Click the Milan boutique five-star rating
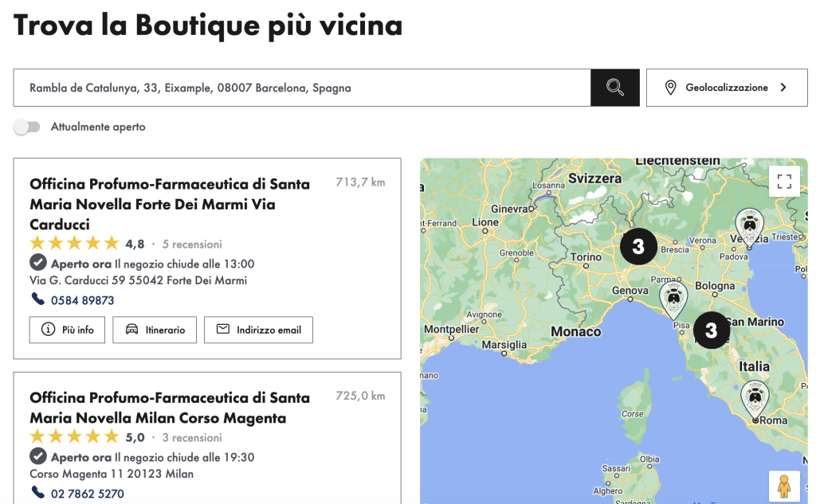 (74, 437)
